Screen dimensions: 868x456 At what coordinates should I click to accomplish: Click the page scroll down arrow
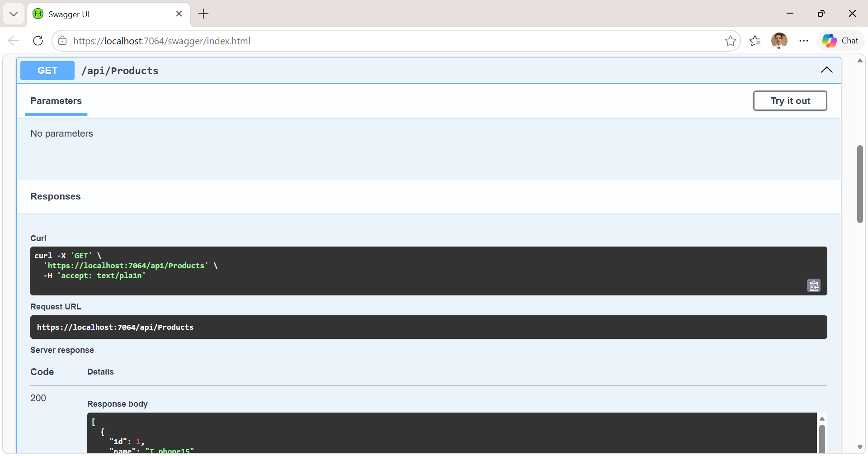[860, 447]
